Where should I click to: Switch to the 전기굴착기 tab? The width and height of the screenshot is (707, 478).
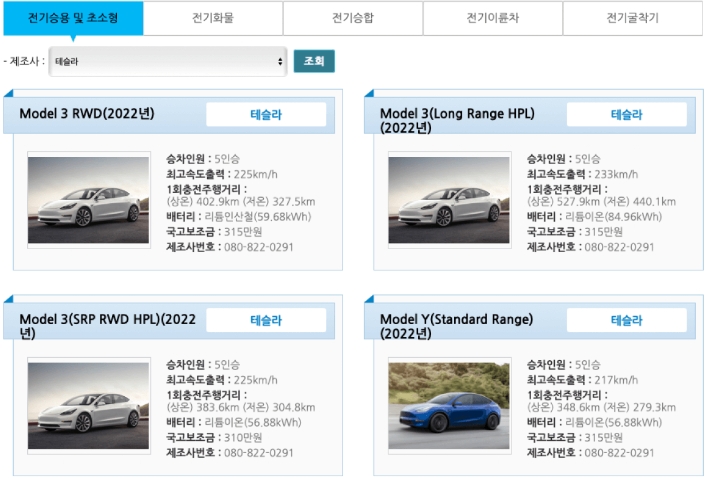click(x=633, y=18)
